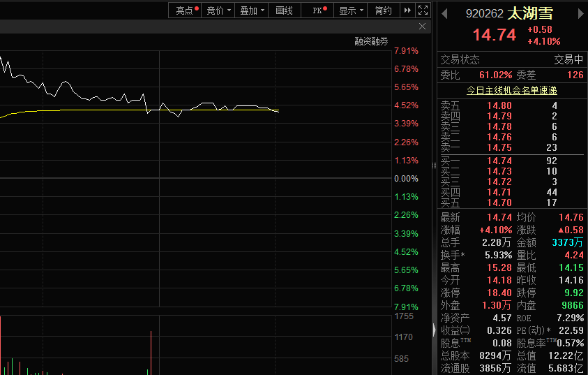Go to next stock with right arrow

point(580,14)
